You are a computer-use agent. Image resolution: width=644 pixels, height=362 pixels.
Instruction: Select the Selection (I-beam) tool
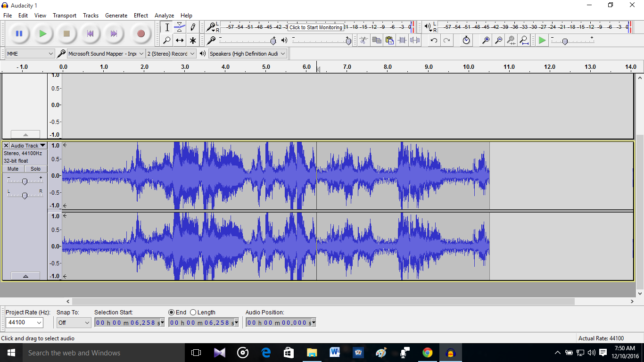pos(167,27)
